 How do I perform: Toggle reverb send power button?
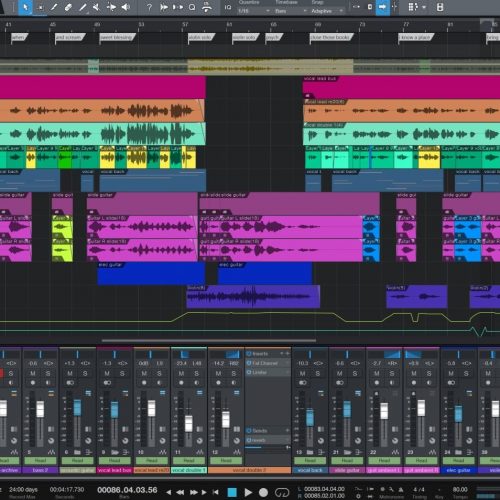pyautogui.click(x=249, y=440)
